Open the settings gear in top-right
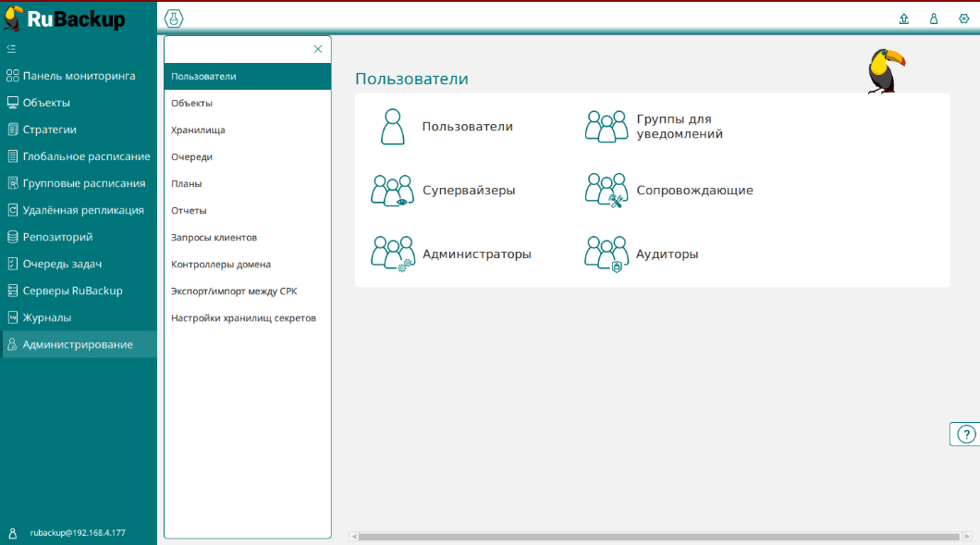The width and height of the screenshot is (980, 545). [963, 19]
